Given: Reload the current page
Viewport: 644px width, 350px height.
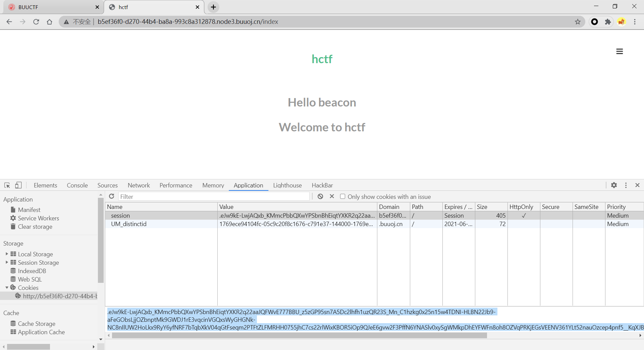Looking at the screenshot, I should tap(36, 22).
